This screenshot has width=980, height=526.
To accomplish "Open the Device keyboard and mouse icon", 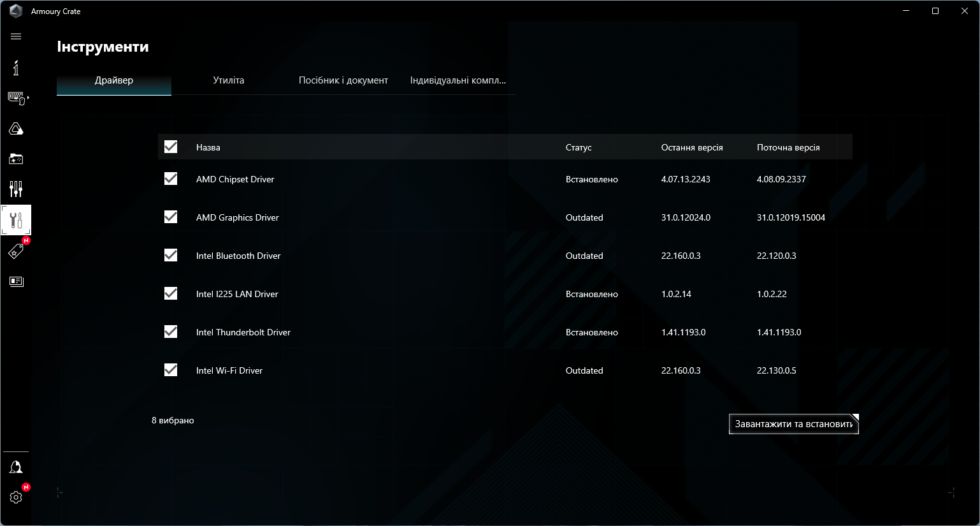I will [x=17, y=98].
